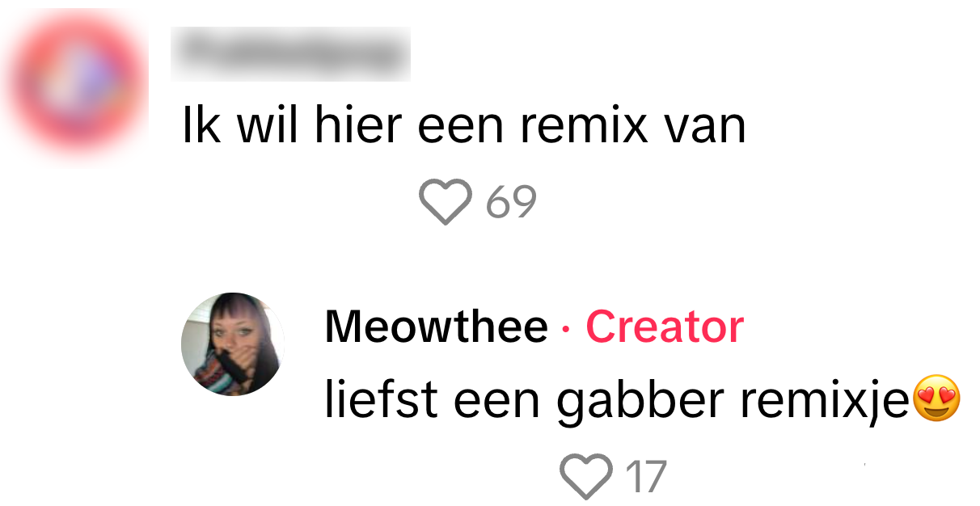Open Meowthee's profile picture

[x=233, y=344]
